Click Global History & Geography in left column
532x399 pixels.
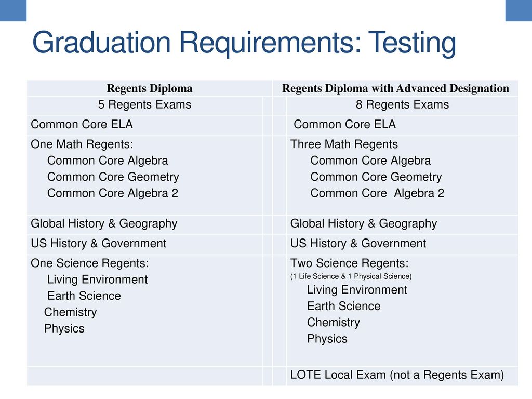tap(104, 223)
